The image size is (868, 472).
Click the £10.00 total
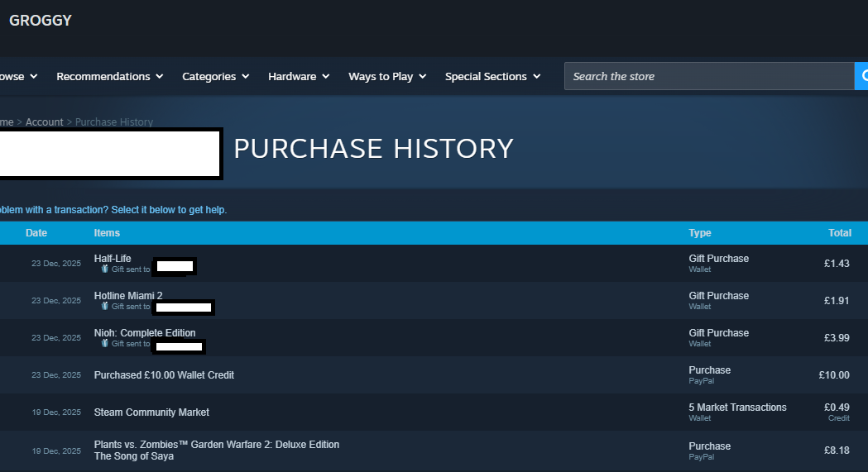click(x=834, y=374)
